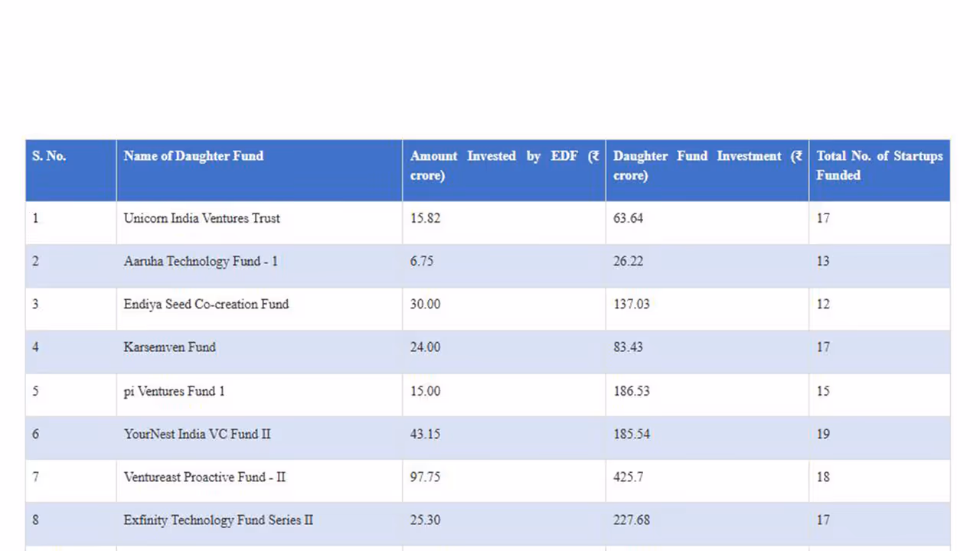Click the value 15.82 for Unicorn India

tap(425, 218)
